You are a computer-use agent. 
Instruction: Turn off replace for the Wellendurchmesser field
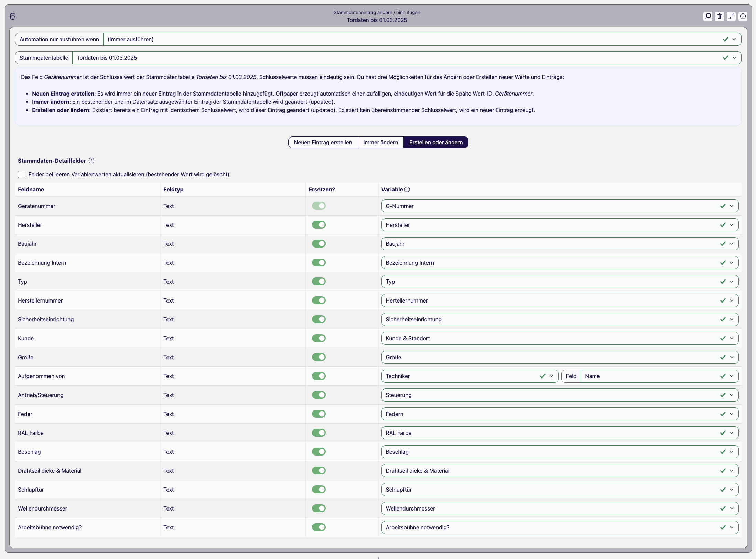[x=319, y=508]
